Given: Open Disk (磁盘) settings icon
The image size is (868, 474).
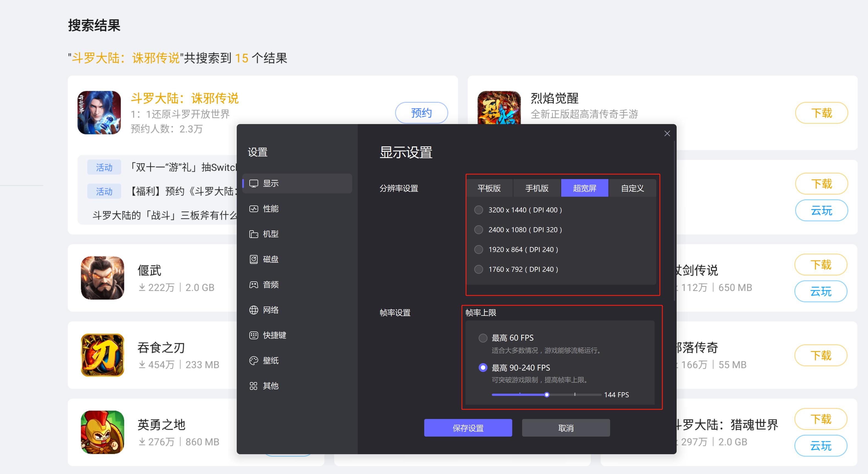Looking at the screenshot, I should [253, 259].
